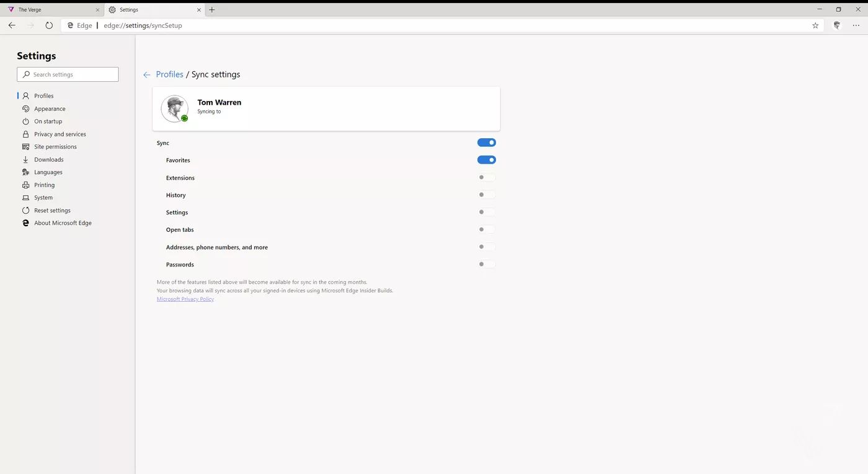Select the Printing settings icon
Screen dimensions: 868x474
pos(25,185)
